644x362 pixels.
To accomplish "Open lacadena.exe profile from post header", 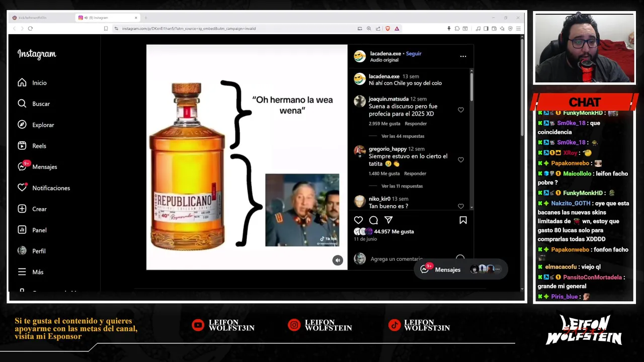I will (385, 53).
